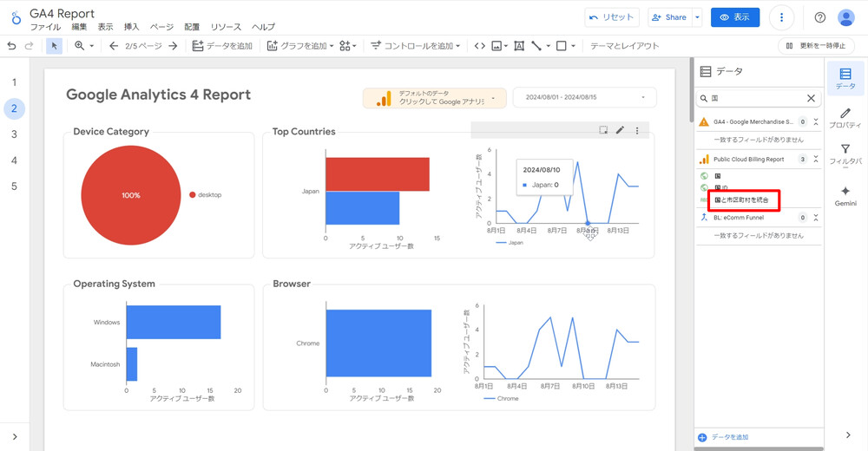Open the グラフを追加 dropdown
Screen dimensions: 868x451
[300, 46]
